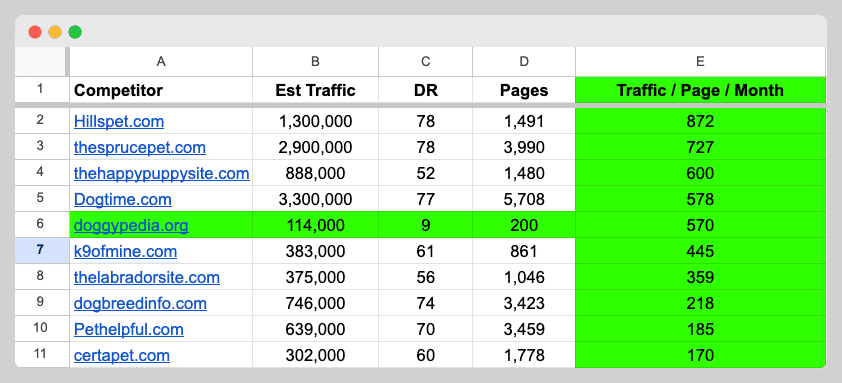
Task: Click the select-all corner cell
Action: pos(40,62)
